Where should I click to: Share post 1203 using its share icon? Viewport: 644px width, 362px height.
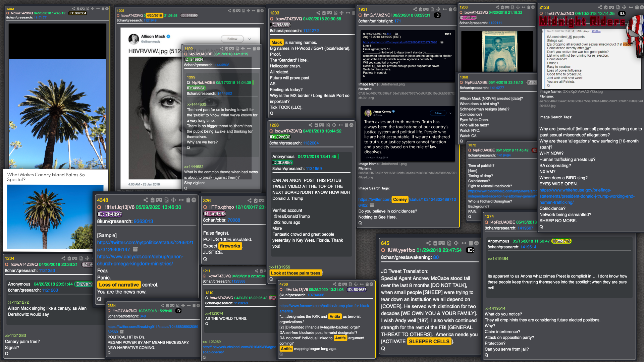coord(318,13)
